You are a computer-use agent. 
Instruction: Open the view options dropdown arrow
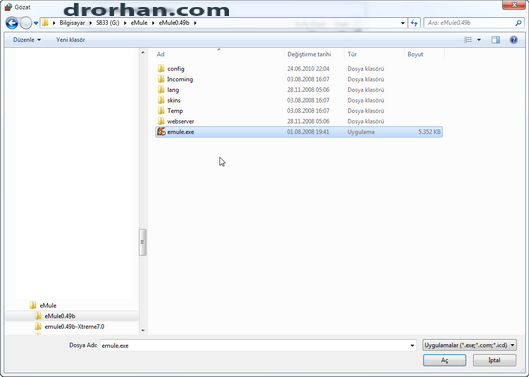[479, 40]
